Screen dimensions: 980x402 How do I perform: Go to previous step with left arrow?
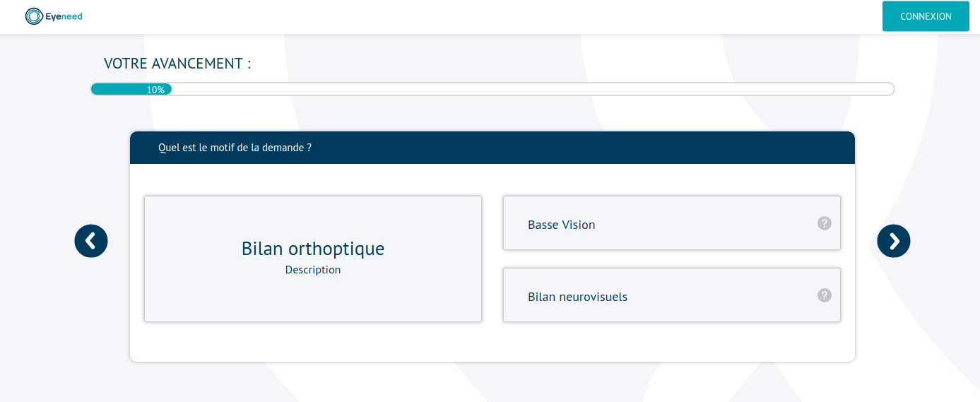[x=91, y=241]
